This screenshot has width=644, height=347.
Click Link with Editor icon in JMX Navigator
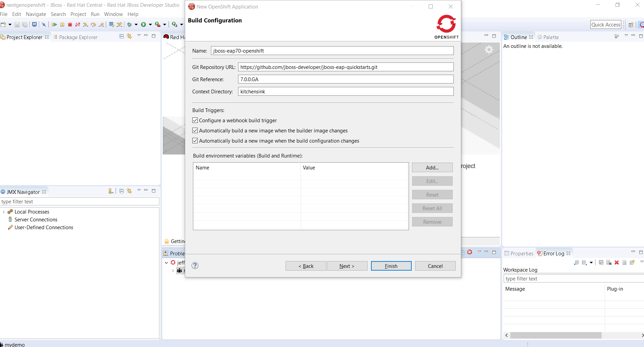pyautogui.click(x=129, y=191)
